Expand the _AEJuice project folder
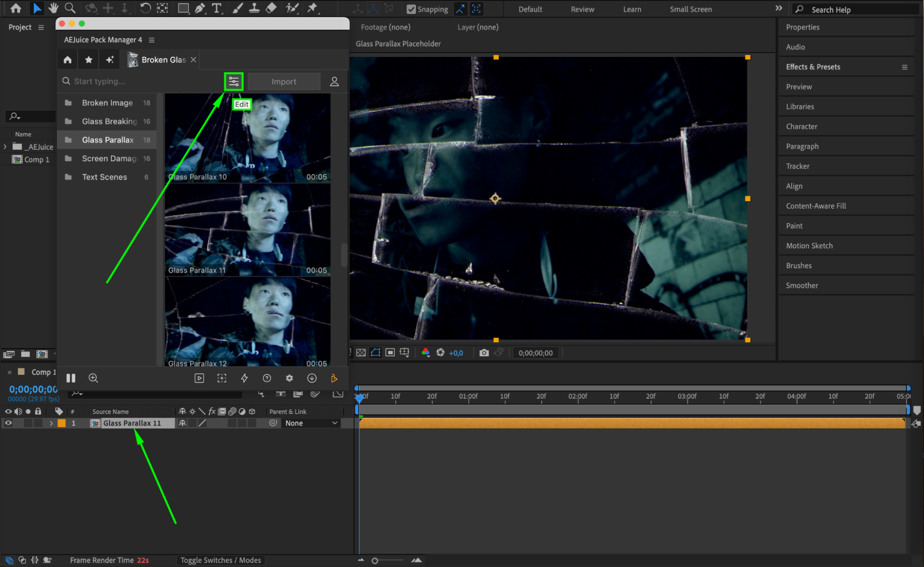 click(5, 146)
